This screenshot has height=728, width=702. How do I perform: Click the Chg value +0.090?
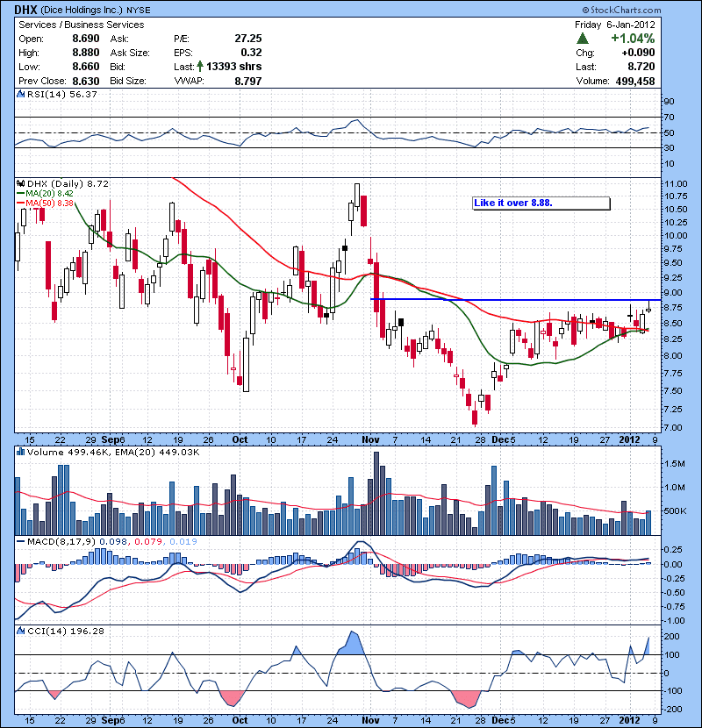[638, 53]
